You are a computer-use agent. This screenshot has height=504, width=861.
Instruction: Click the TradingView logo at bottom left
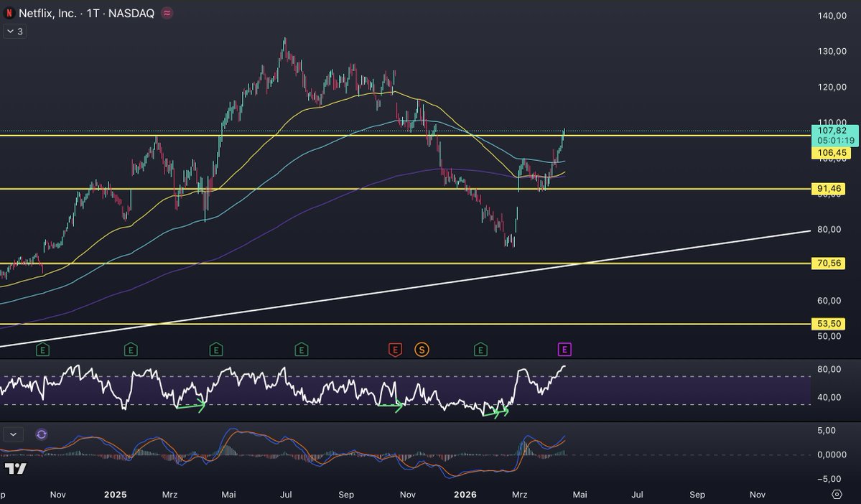15,469
